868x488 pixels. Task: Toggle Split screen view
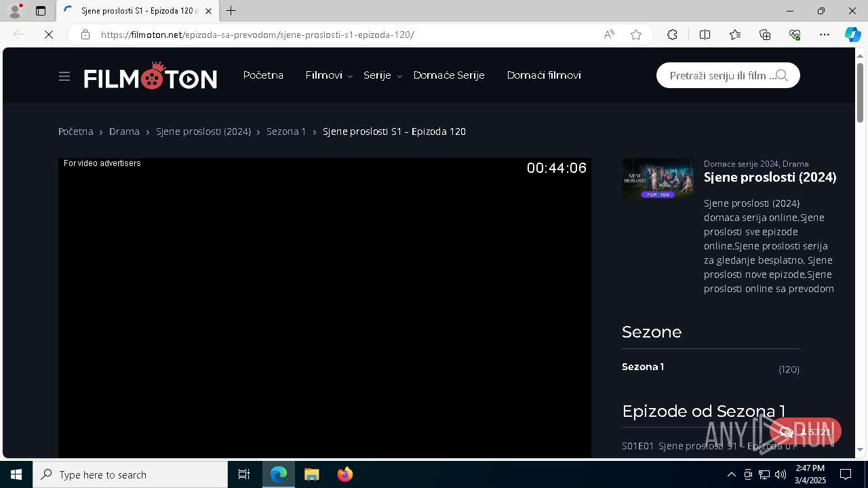pyautogui.click(x=705, y=35)
